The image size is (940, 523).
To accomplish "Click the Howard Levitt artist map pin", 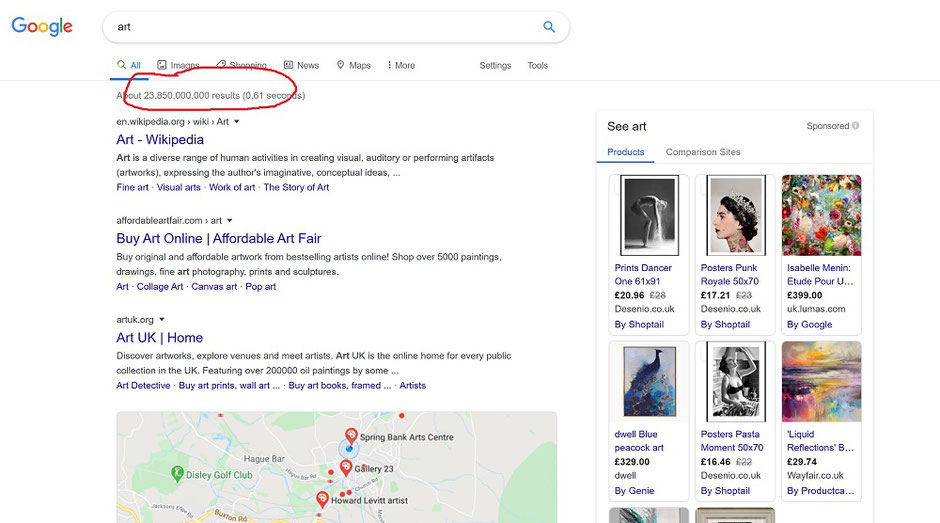I will point(323,499).
